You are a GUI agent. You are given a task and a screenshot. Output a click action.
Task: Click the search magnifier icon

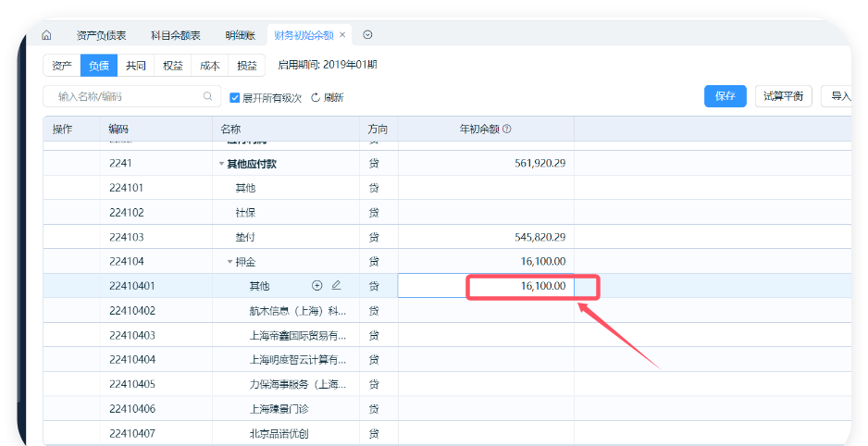point(208,96)
